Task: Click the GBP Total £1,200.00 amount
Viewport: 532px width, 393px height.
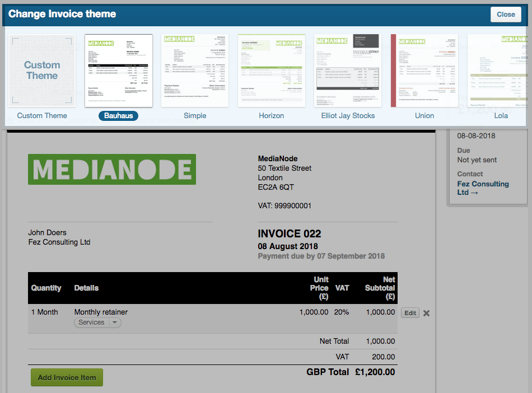Action: click(x=375, y=372)
